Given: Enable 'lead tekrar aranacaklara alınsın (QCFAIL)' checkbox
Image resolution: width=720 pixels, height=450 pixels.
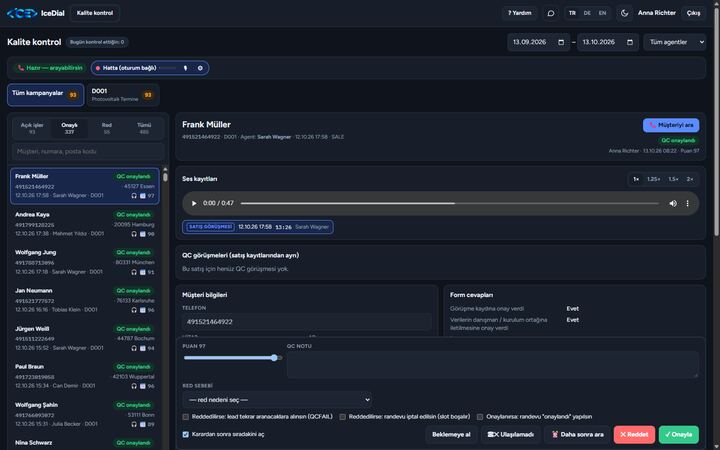Looking at the screenshot, I should point(186,417).
